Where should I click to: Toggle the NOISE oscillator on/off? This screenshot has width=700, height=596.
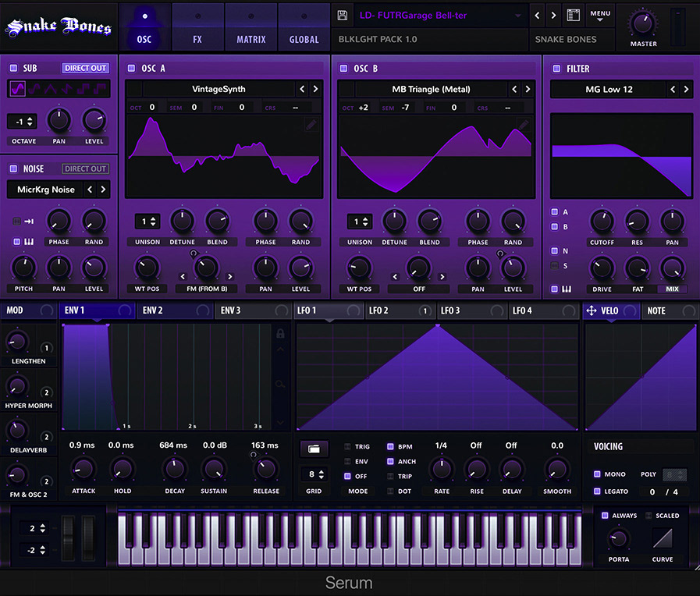(x=14, y=169)
